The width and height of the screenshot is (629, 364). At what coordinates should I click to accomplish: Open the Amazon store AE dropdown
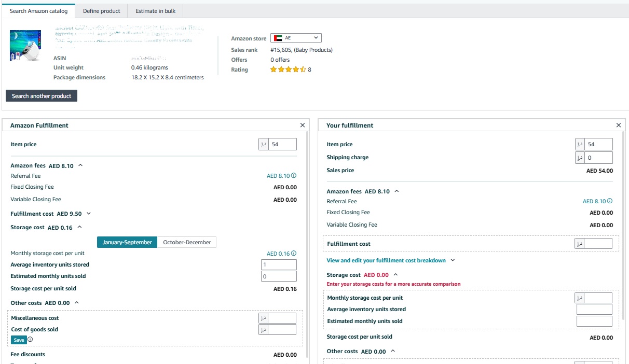(x=296, y=38)
